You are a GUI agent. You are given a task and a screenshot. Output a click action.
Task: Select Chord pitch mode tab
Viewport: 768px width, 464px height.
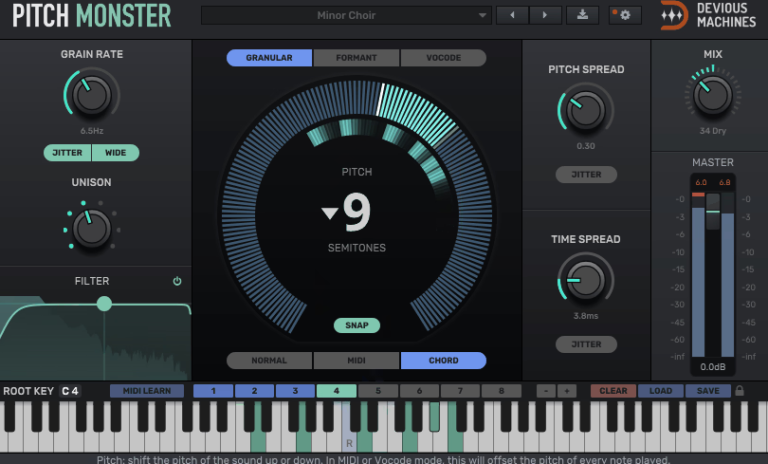click(443, 360)
